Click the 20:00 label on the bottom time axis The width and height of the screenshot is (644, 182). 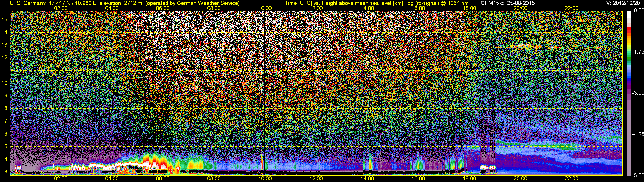[521, 179]
